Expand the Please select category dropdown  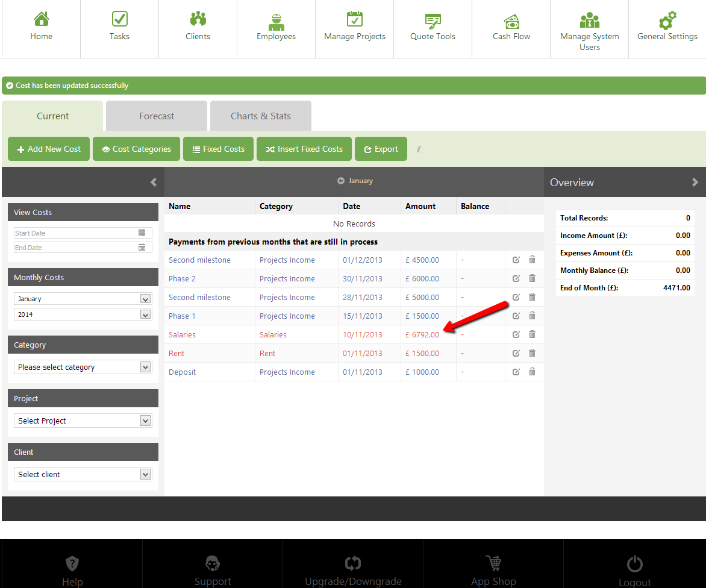pyautogui.click(x=145, y=367)
